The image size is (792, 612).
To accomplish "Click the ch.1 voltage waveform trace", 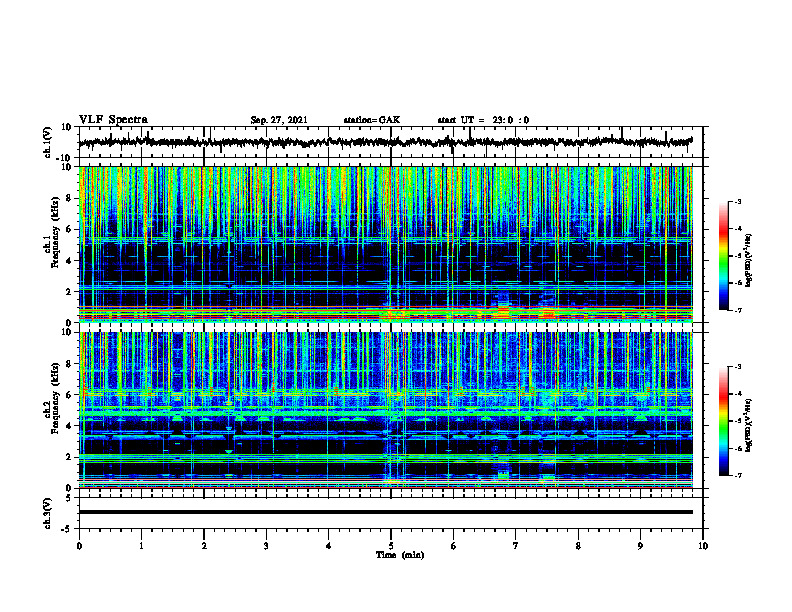I will [x=385, y=142].
